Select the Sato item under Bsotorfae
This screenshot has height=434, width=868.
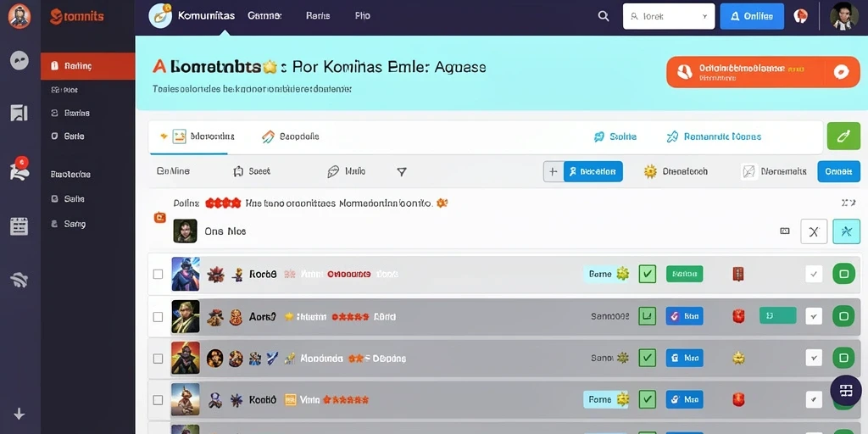(68, 198)
